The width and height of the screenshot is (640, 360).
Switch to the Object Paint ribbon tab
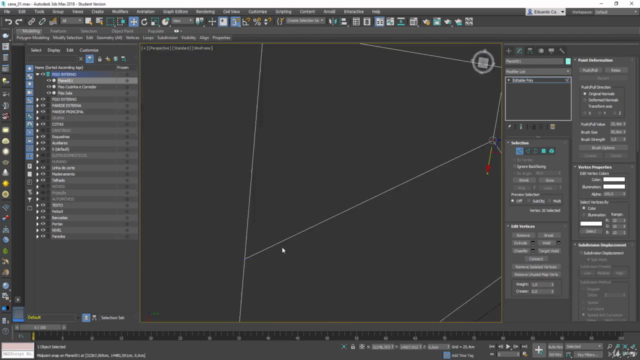tap(122, 31)
